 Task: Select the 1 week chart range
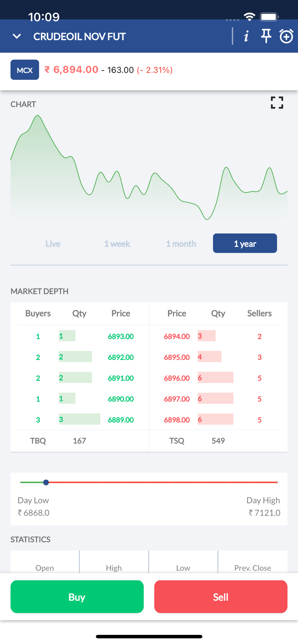click(x=117, y=243)
